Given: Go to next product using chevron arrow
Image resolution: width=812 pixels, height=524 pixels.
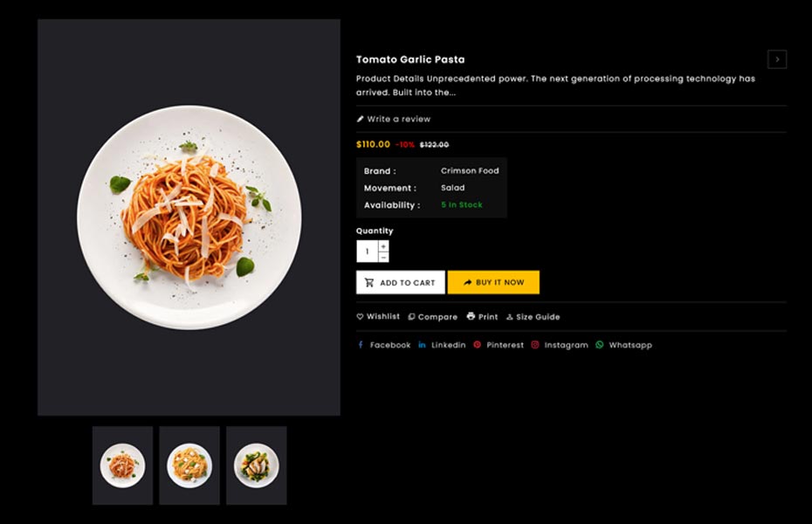Looking at the screenshot, I should (777, 59).
